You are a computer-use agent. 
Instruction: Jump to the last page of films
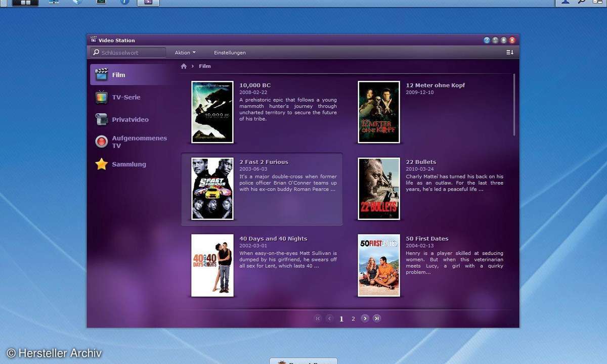pos(377,318)
